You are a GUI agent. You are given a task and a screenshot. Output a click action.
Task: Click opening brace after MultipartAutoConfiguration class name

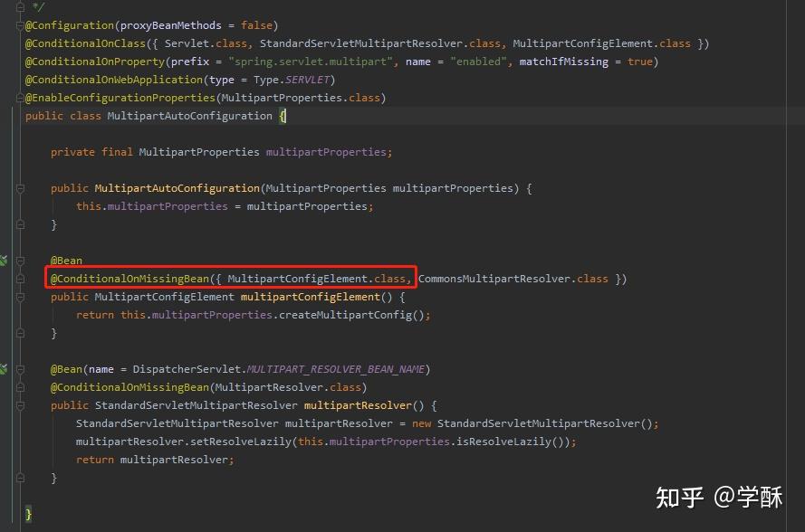[283, 116]
